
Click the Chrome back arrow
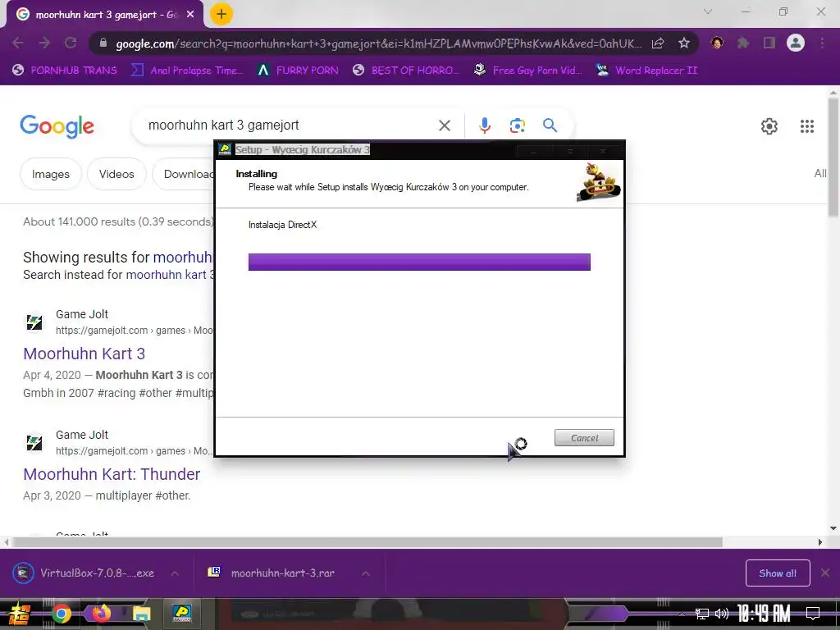tap(18, 43)
